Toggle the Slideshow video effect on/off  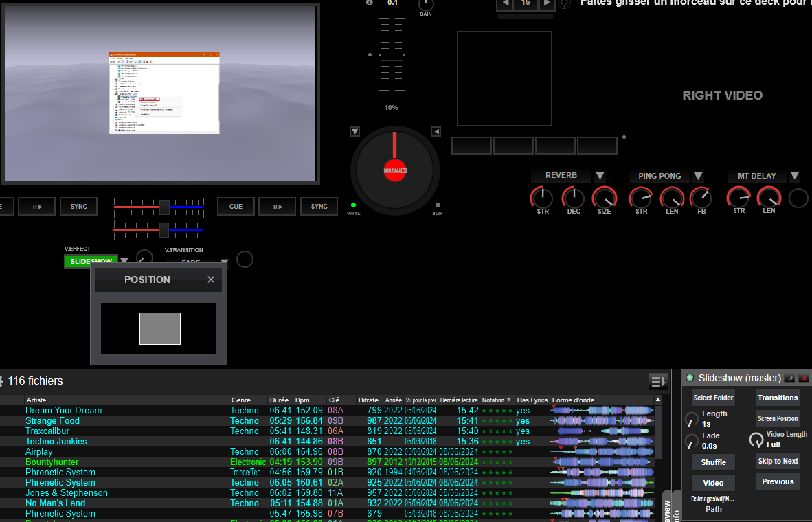tap(91, 261)
